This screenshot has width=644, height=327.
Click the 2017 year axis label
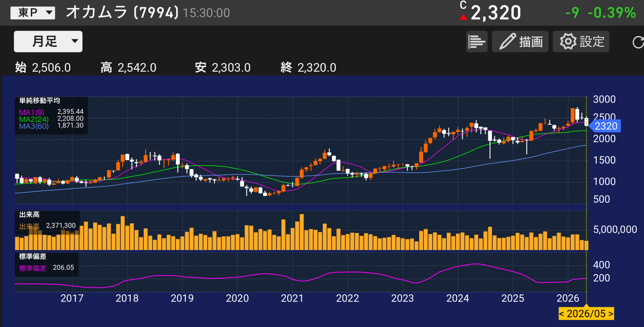pos(72,298)
